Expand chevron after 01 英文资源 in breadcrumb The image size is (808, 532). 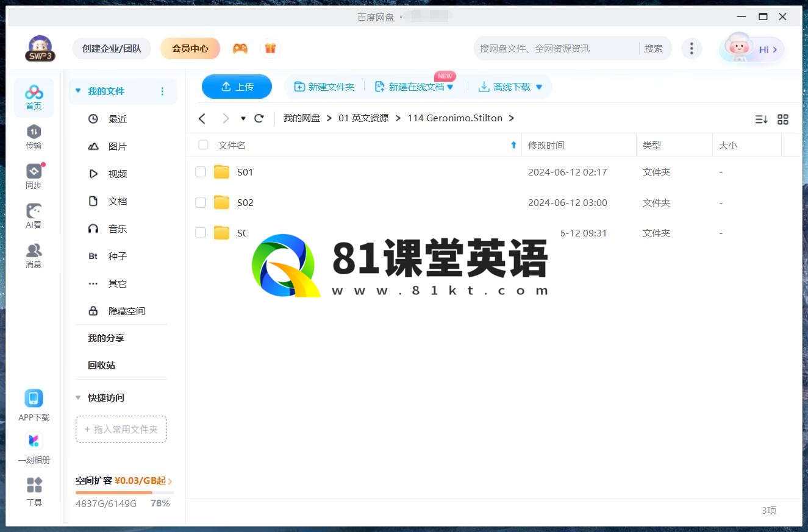coord(398,118)
